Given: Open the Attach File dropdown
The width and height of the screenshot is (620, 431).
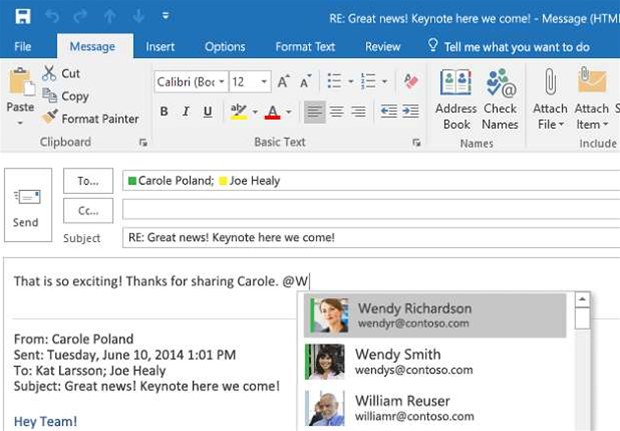Looking at the screenshot, I should coord(550,124).
